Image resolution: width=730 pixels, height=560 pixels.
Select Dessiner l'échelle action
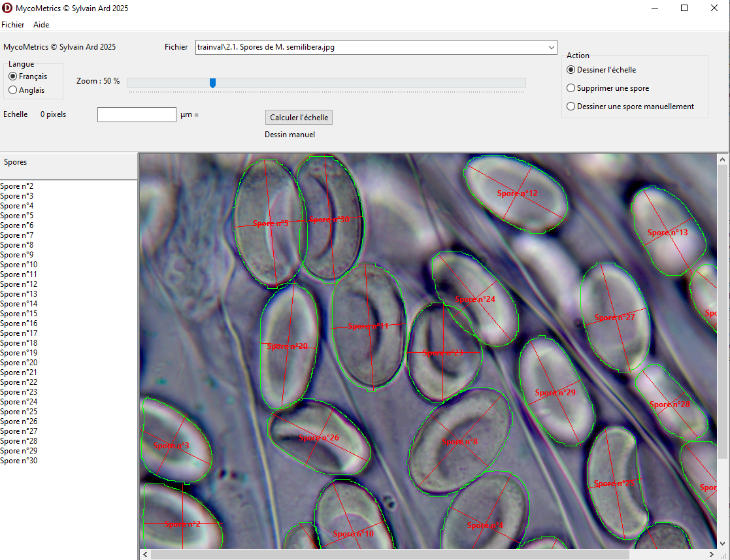point(601,70)
